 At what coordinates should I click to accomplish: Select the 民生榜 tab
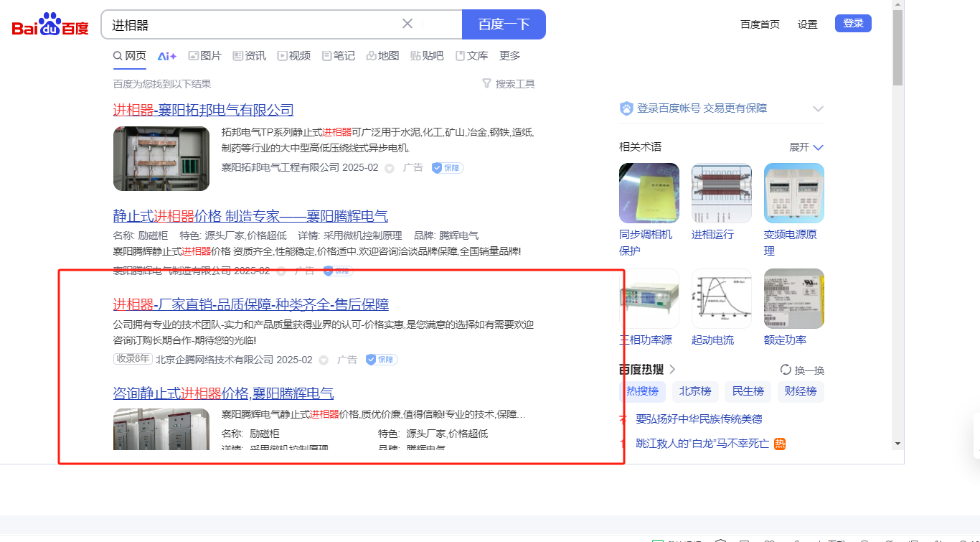coord(747,391)
